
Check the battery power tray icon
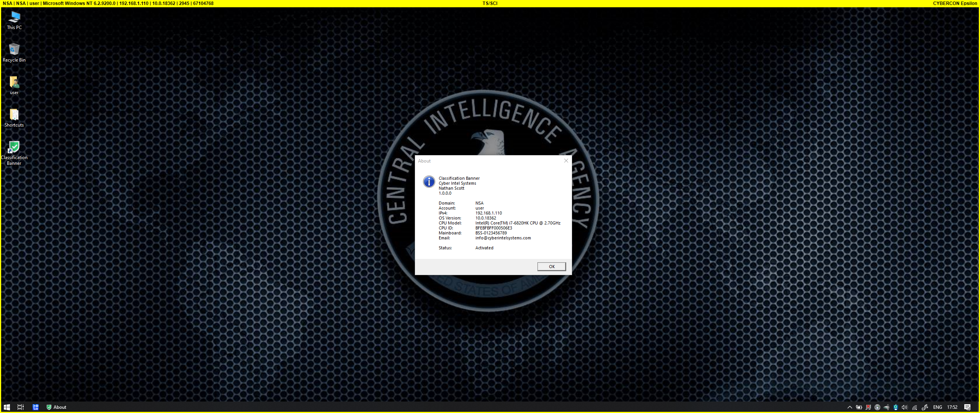click(859, 407)
